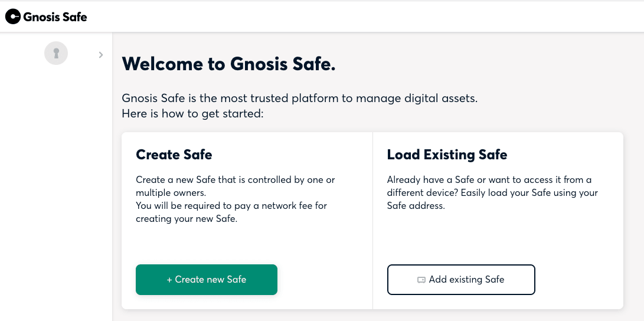
Task: Click the Here is how to get started line
Action: (192, 113)
